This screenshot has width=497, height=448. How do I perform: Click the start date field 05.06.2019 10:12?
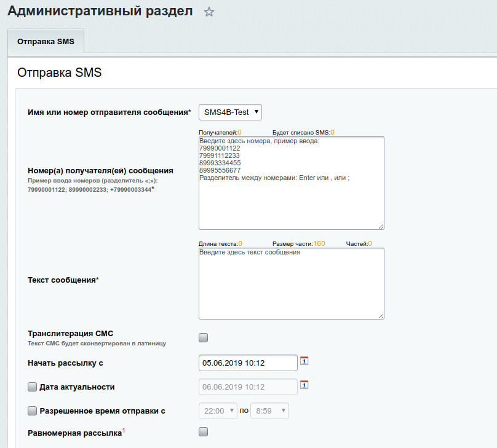click(x=248, y=363)
